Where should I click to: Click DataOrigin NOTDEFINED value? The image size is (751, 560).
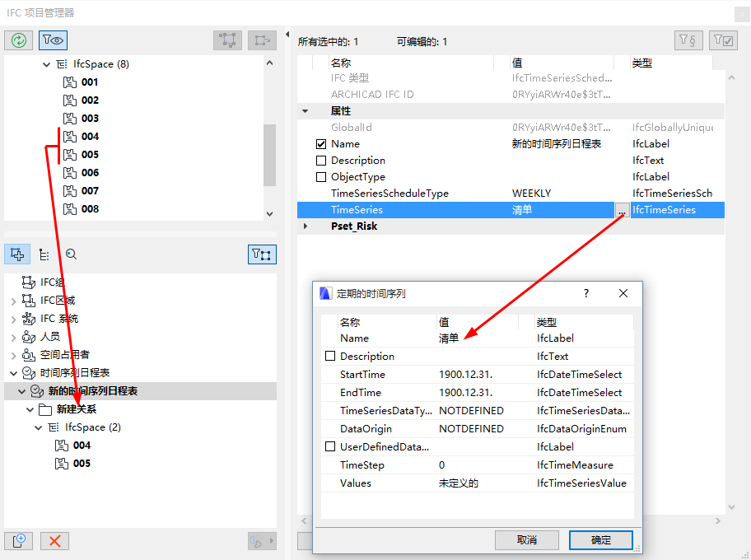[x=471, y=429]
